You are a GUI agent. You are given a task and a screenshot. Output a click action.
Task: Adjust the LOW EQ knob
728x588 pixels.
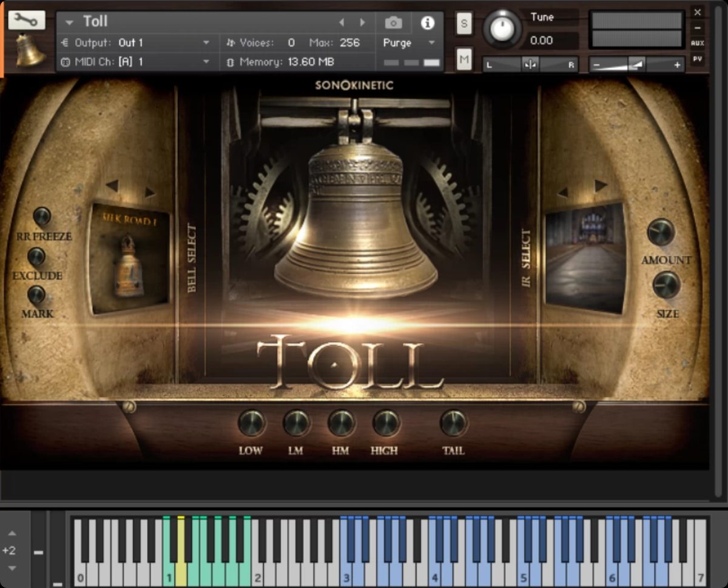[251, 423]
